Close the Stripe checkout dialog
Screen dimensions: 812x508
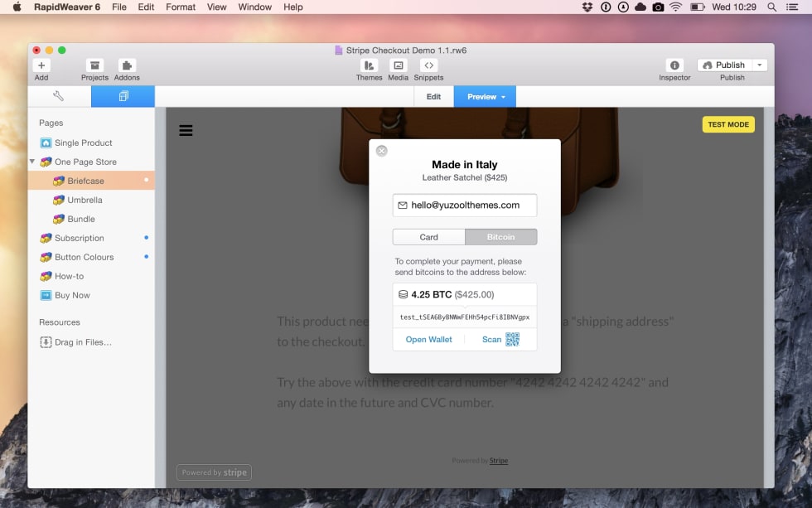pos(382,151)
